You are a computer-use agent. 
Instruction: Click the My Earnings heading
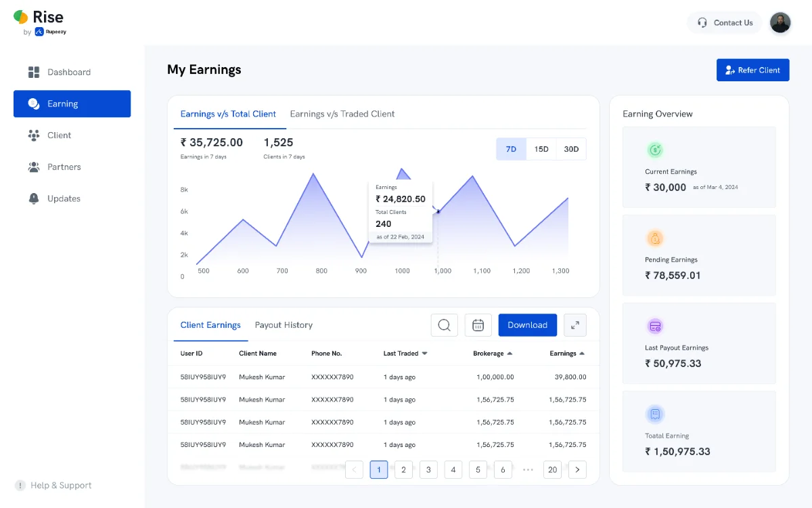(x=204, y=70)
